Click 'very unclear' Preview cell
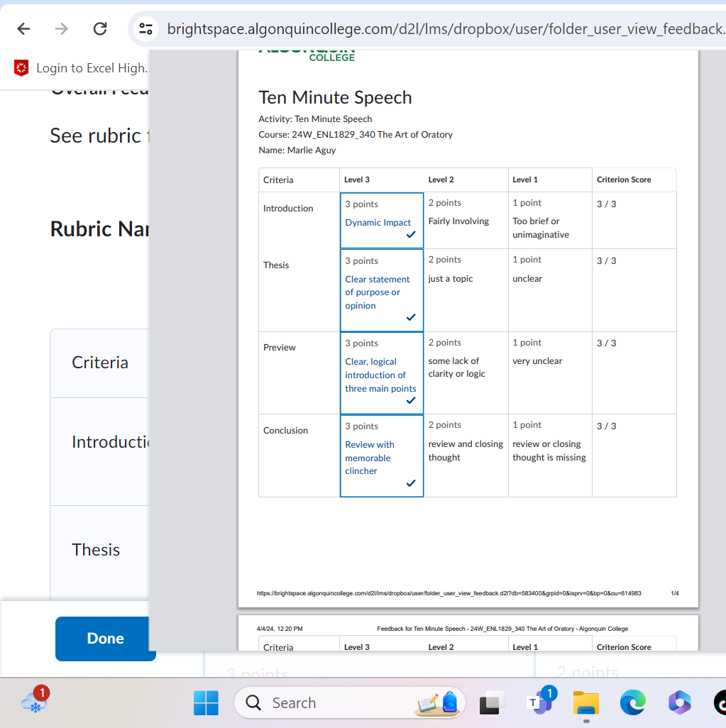This screenshot has width=726, height=728. (537, 360)
